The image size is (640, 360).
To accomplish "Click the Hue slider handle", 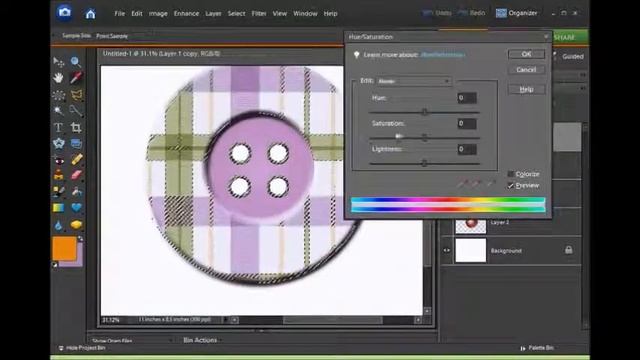I will coord(424,112).
